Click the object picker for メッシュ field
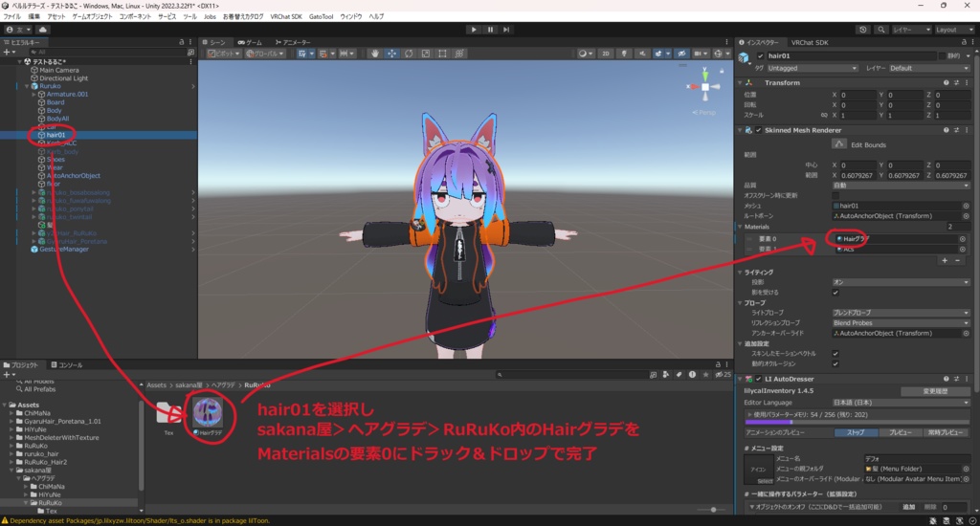This screenshot has height=526, width=980. [x=966, y=206]
